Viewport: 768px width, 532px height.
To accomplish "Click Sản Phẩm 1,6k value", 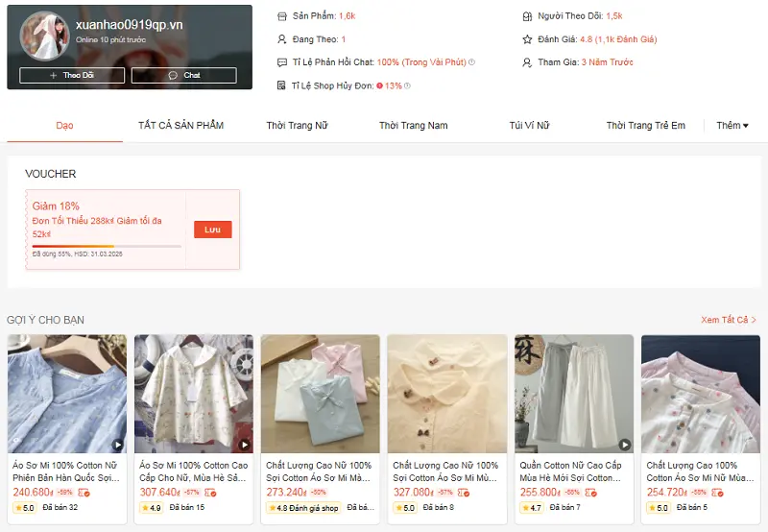I will coord(348,16).
